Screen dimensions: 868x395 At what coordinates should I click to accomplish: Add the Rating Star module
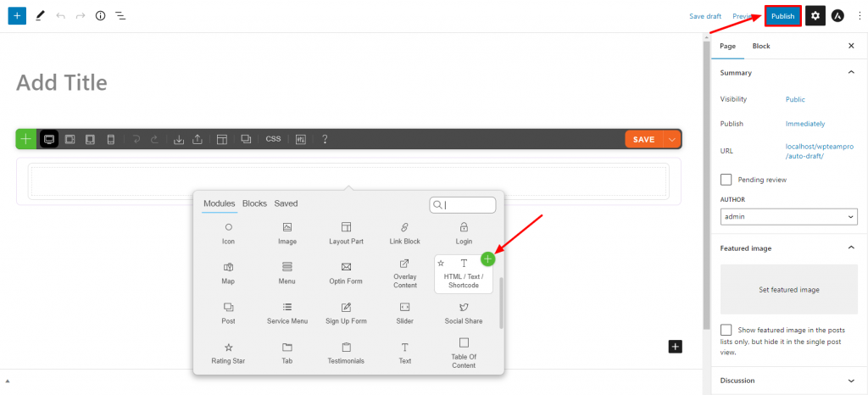coord(228,353)
